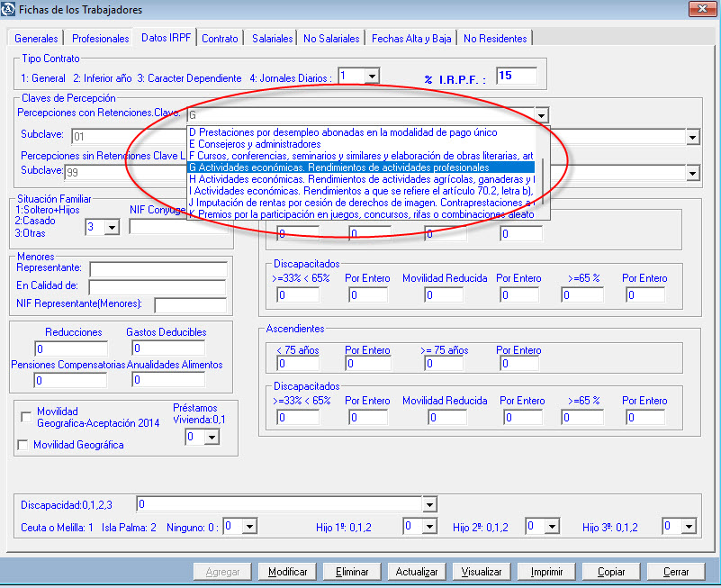The width and height of the screenshot is (721, 588).
Task: Close the Fichas de los Trabajadores window
Action: point(698,10)
